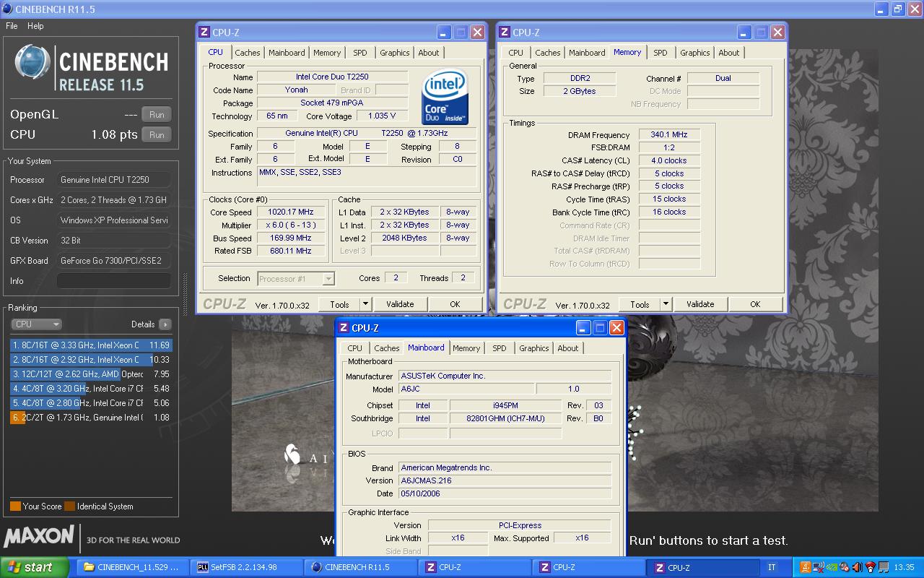This screenshot has width=924, height=578.
Task: Click OK in the Memory CPU-Z window
Action: (x=755, y=304)
